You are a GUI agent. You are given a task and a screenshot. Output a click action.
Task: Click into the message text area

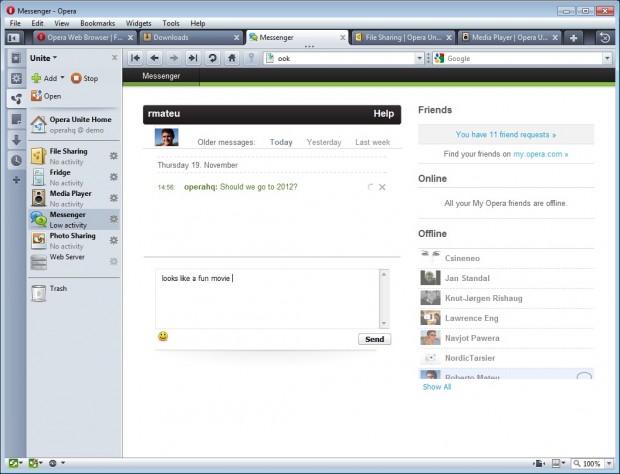pyautogui.click(x=267, y=298)
